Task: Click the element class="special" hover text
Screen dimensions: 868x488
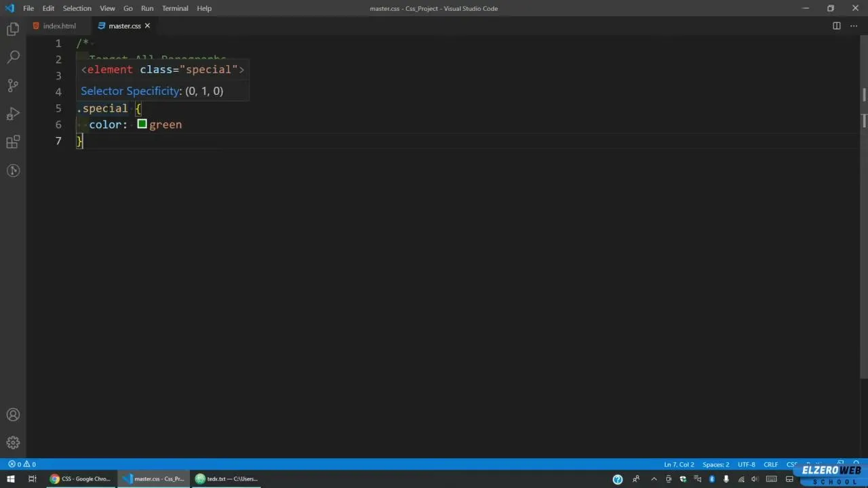Action: tap(163, 70)
